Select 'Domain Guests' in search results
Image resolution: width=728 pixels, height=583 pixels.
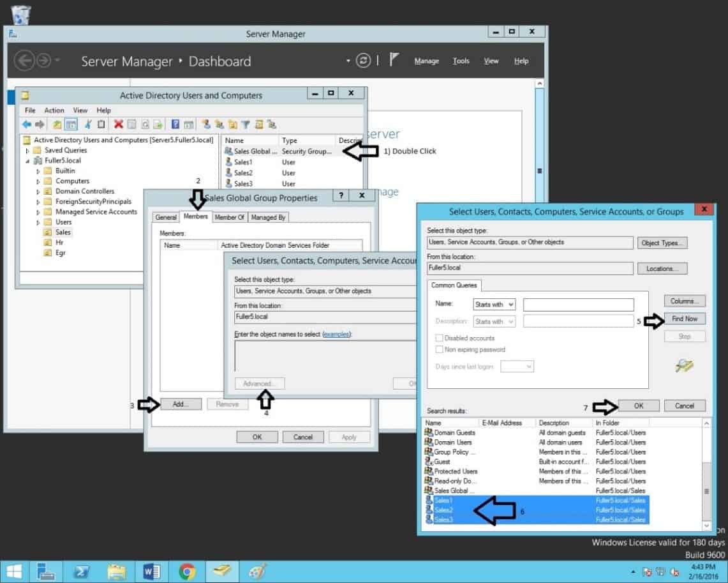tap(454, 432)
